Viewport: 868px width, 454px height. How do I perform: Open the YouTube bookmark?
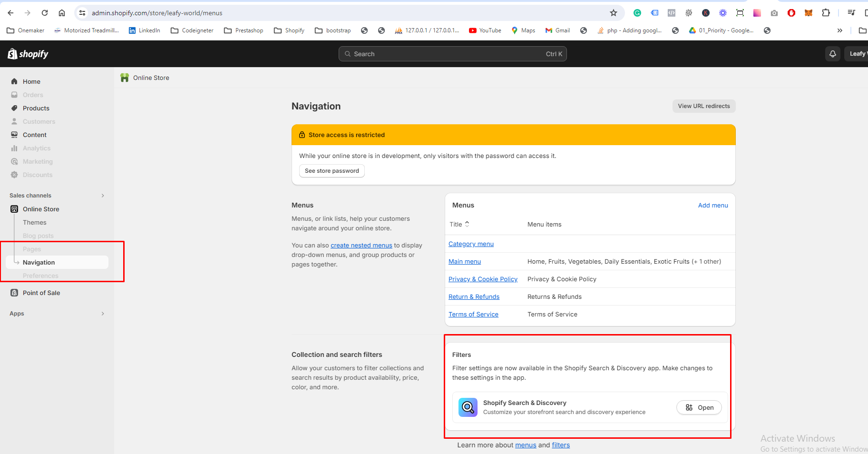tap(485, 30)
